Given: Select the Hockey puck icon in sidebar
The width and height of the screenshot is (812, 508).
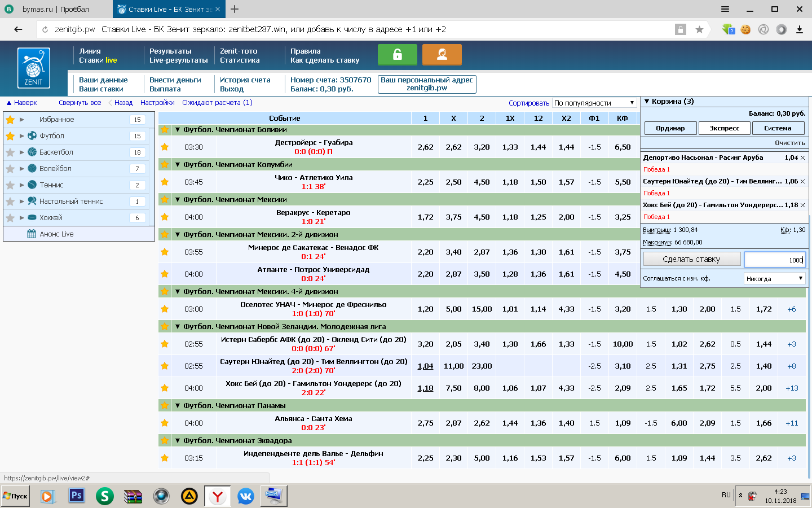Looking at the screenshot, I should [x=32, y=217].
